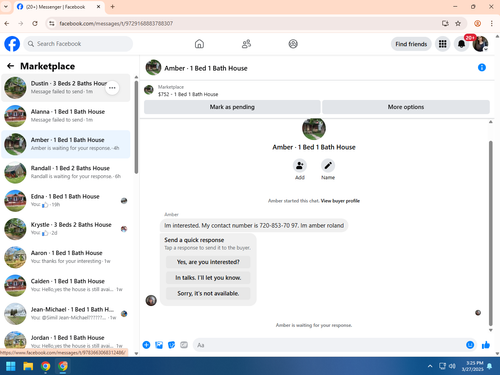Open the Jean-Michael conversation
Image resolution: width=500 pixels, height=375 pixels.
tap(66, 314)
